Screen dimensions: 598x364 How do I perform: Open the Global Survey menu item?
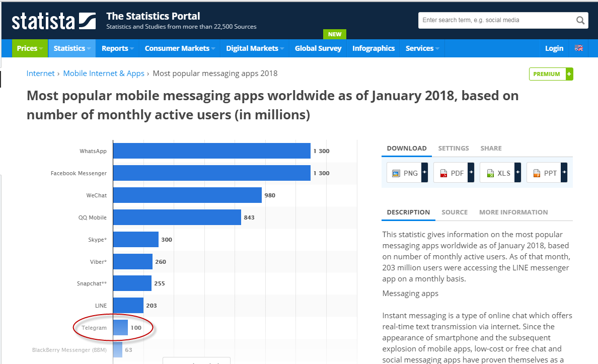[x=318, y=48]
